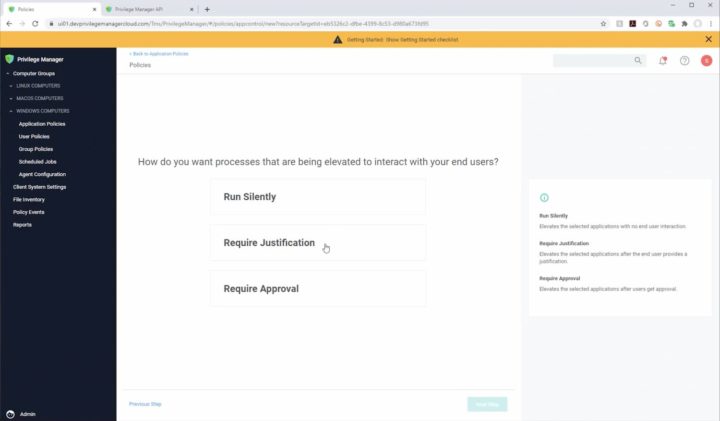Viewport: 720px width, 421px height.
Task: Dismiss the Getting Started orange banner
Action: pyautogui.click(x=709, y=39)
